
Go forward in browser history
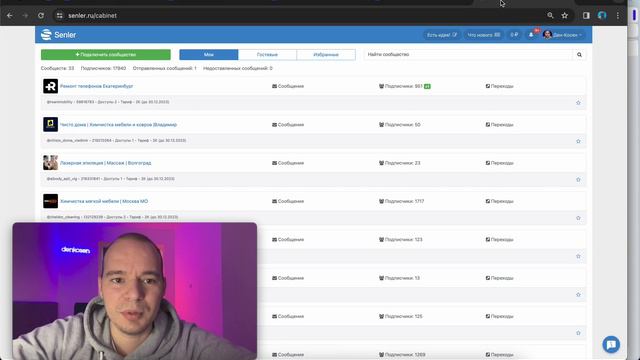point(25,16)
